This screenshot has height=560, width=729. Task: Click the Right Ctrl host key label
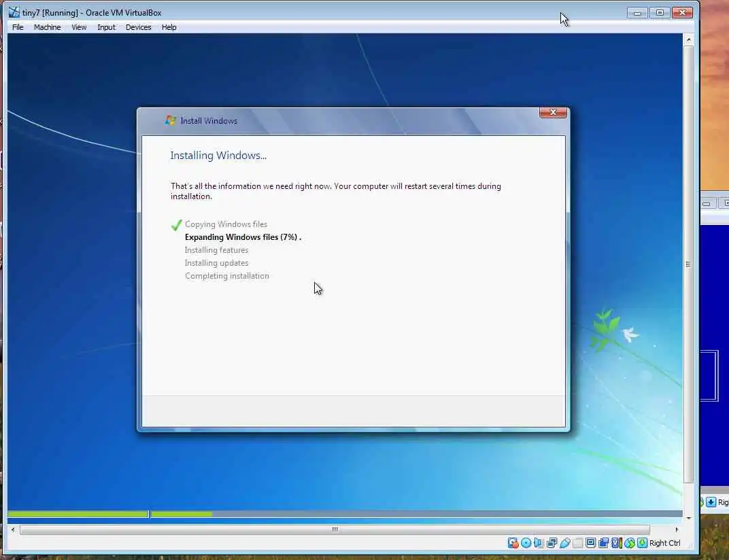pos(665,543)
